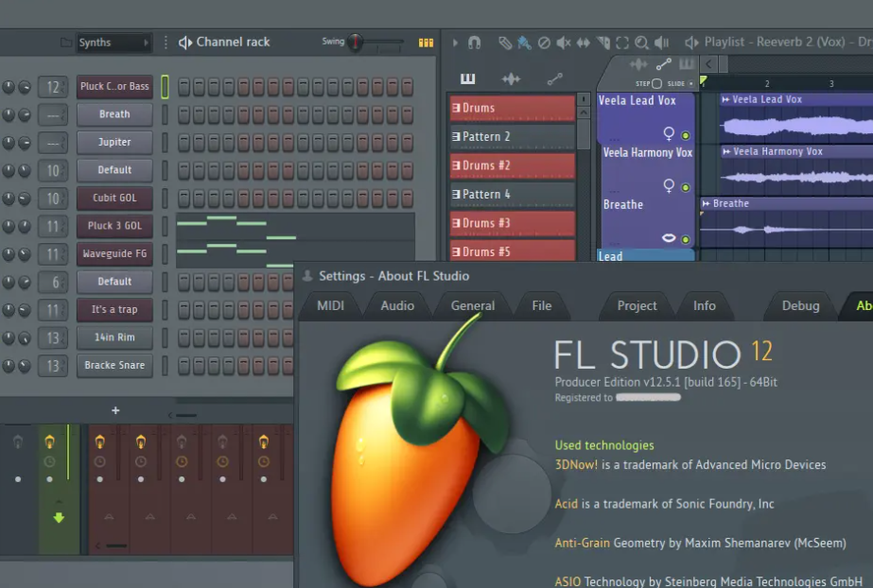Open the Synths channel filter dropdown
The width and height of the screenshot is (873, 588).
[113, 43]
